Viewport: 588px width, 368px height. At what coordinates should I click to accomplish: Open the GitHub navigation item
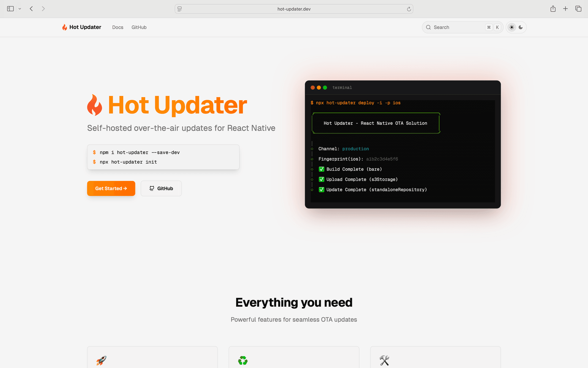[139, 27]
